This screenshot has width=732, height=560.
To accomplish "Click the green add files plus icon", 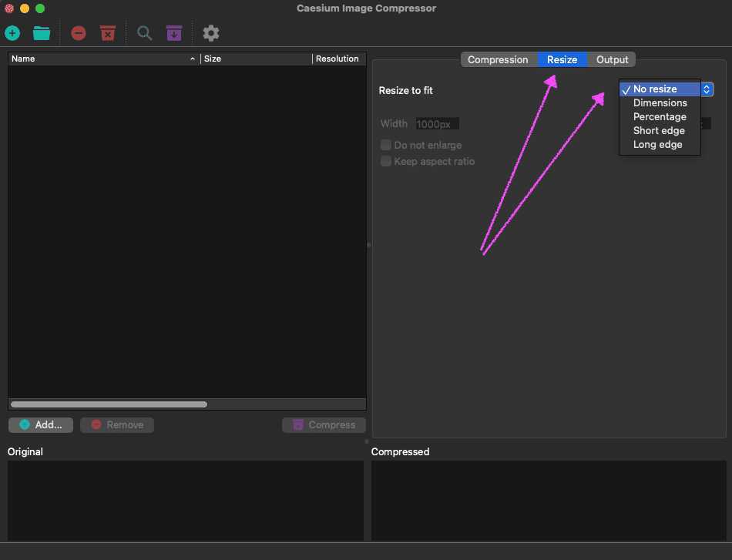I will coord(12,33).
